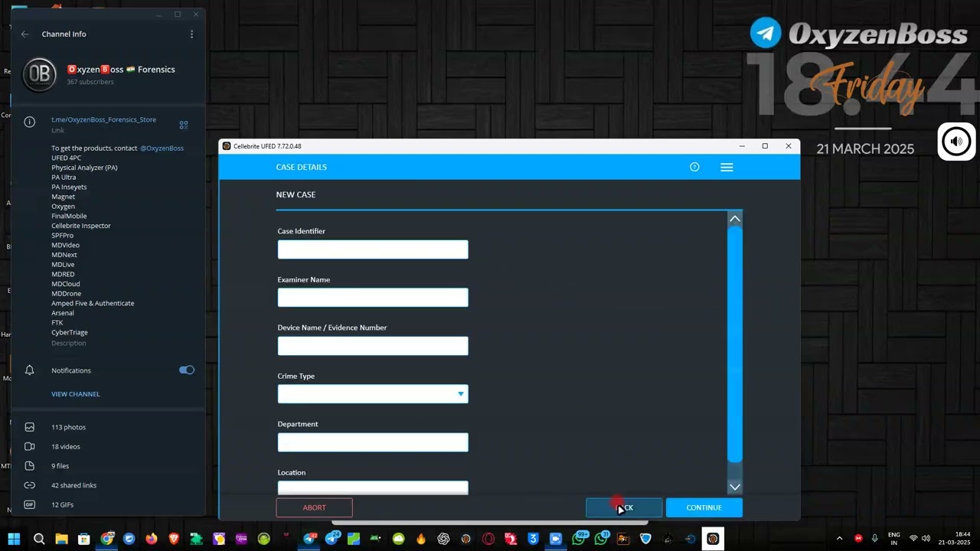
Task: Open Telegram with 24 badge in taskbar
Action: (x=332, y=539)
